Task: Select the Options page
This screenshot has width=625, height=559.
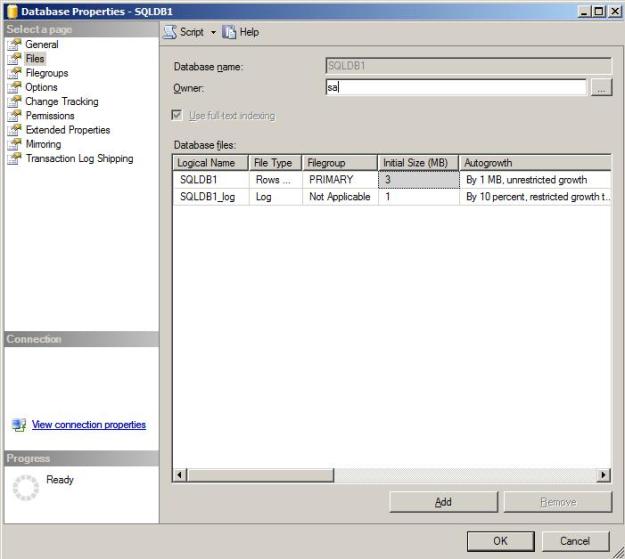Action: pos(41,87)
